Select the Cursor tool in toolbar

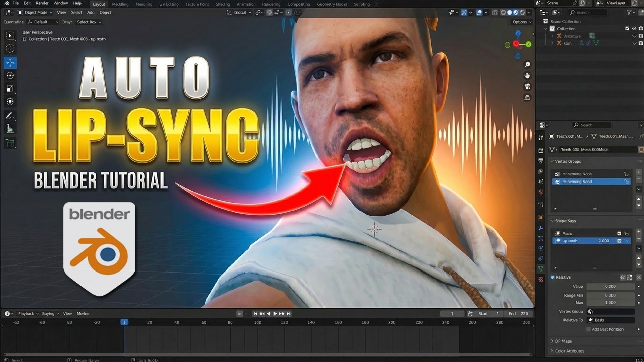10,49
